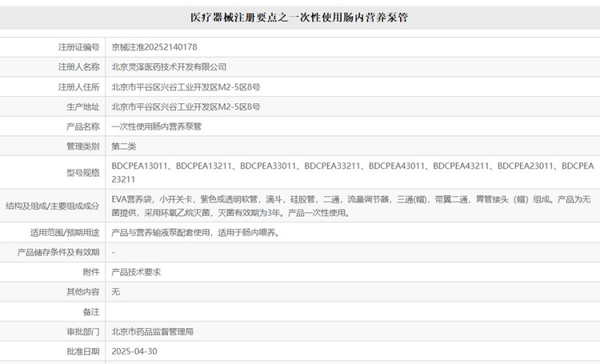600x364 pixels.
Task: Click the 管理类别 value 第二类
Action: click(x=124, y=146)
